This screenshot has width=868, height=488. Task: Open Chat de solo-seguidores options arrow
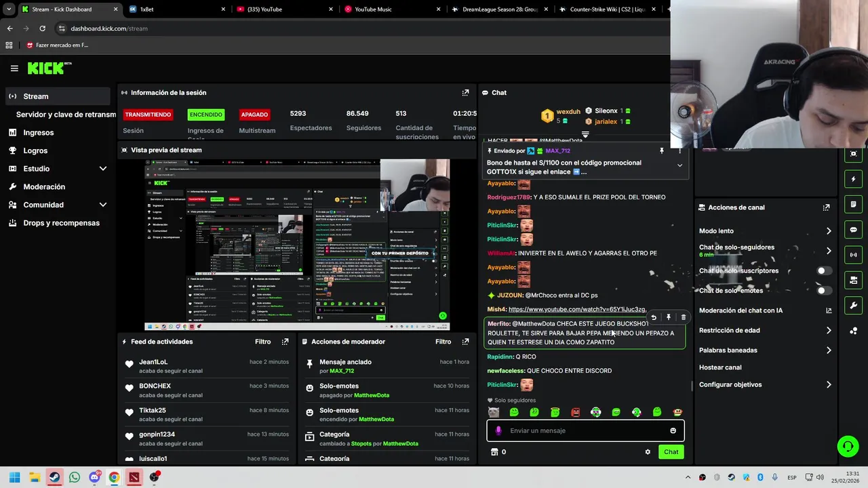(x=829, y=251)
